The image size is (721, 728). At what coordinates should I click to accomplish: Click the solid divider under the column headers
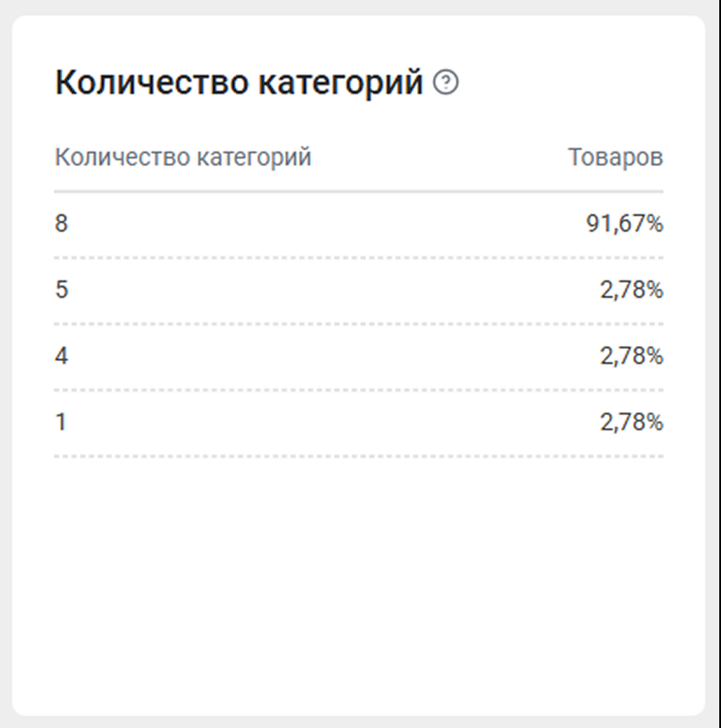[x=358, y=192]
